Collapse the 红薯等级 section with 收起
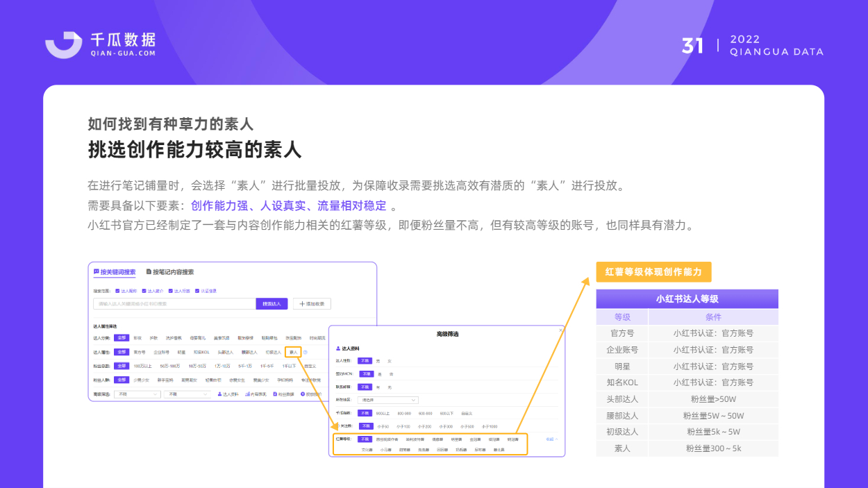Screen dimensions: 868x488 tap(551, 439)
